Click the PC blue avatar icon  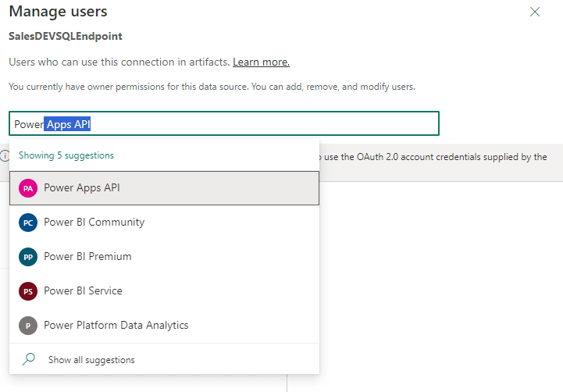click(28, 223)
